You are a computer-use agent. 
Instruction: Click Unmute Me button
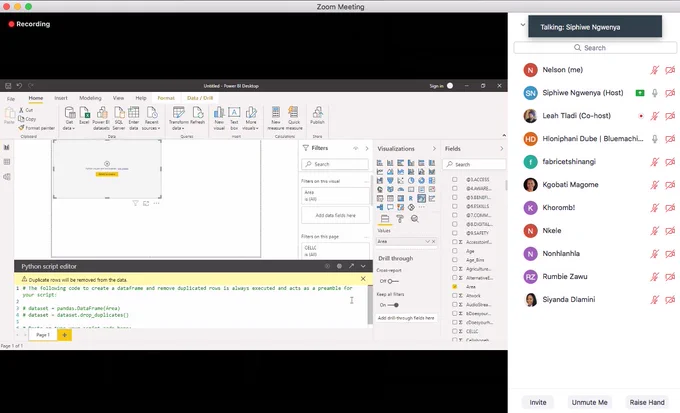[589, 402]
